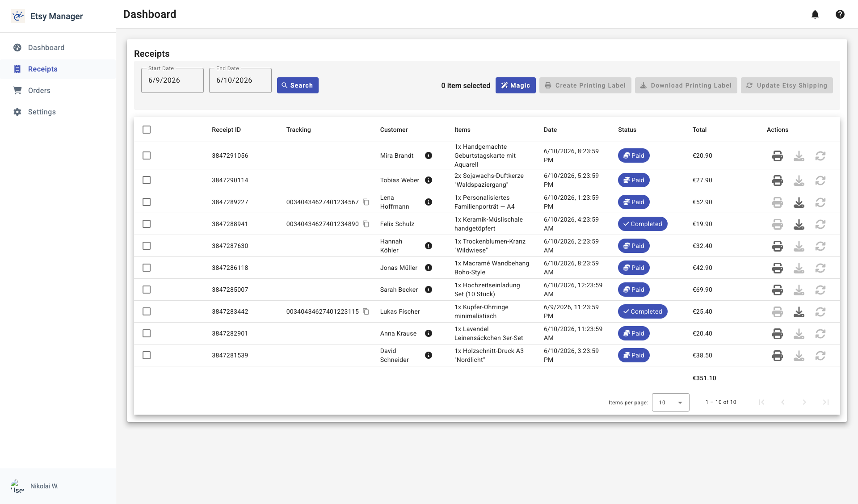Open the notifications bell

815,14
